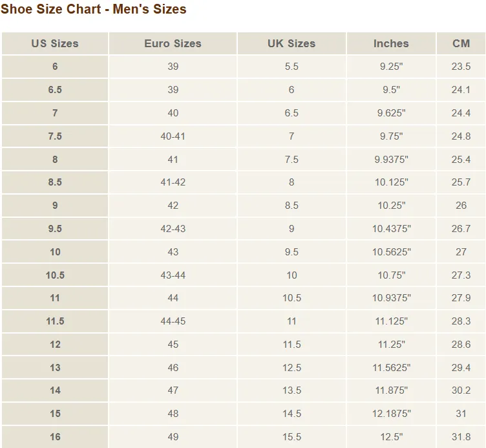Click the Euro size 43-44 cell
Image resolution: width=486 pixels, height=448 pixels.
click(173, 275)
